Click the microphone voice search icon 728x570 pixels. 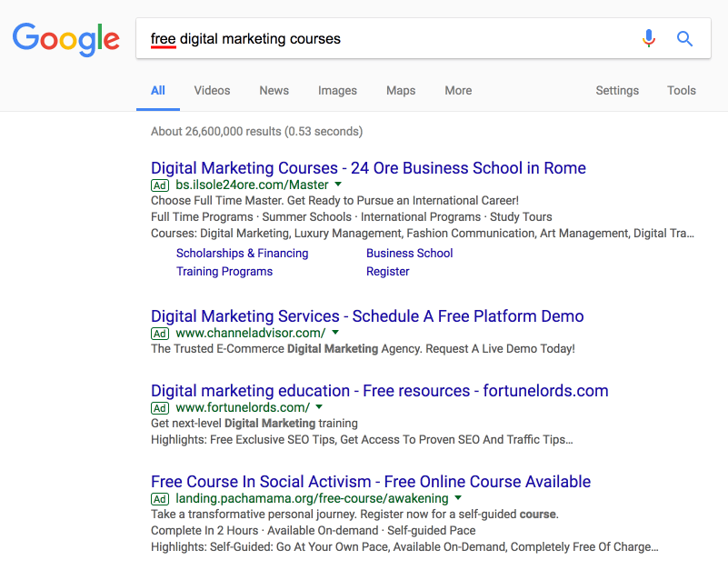click(x=648, y=39)
